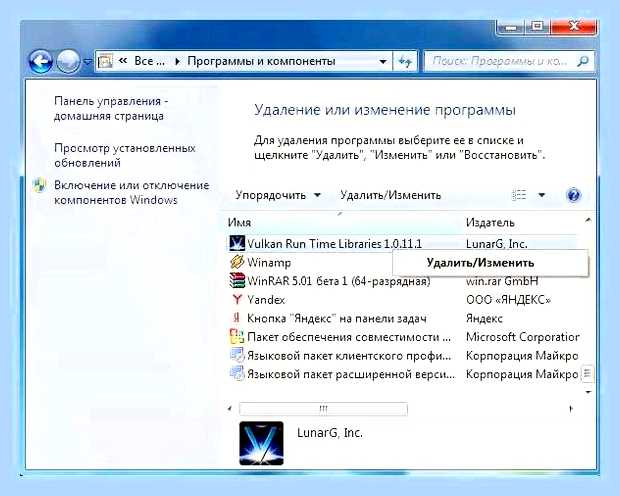The image size is (620, 496).
Task: Choose 'Удалить/Изменить' from context menu
Action: [490, 263]
